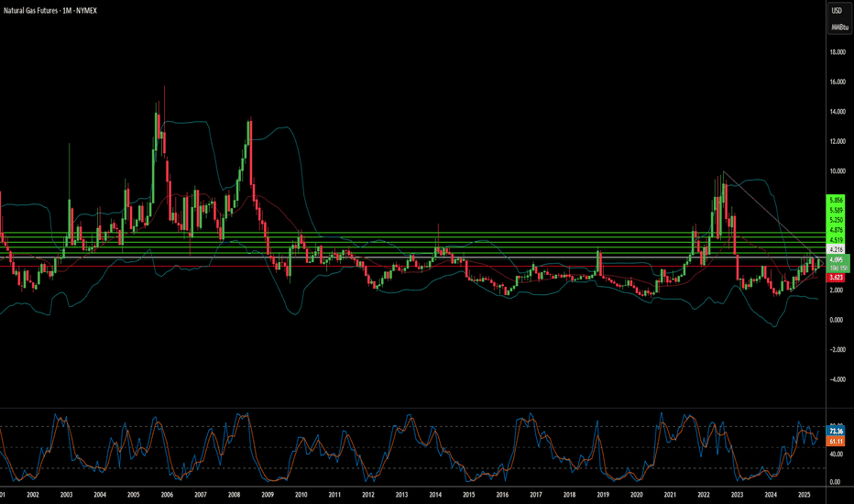Image resolution: width=854 pixels, height=504 pixels.
Task: Click the 2023 year on time axis
Action: pos(737,495)
